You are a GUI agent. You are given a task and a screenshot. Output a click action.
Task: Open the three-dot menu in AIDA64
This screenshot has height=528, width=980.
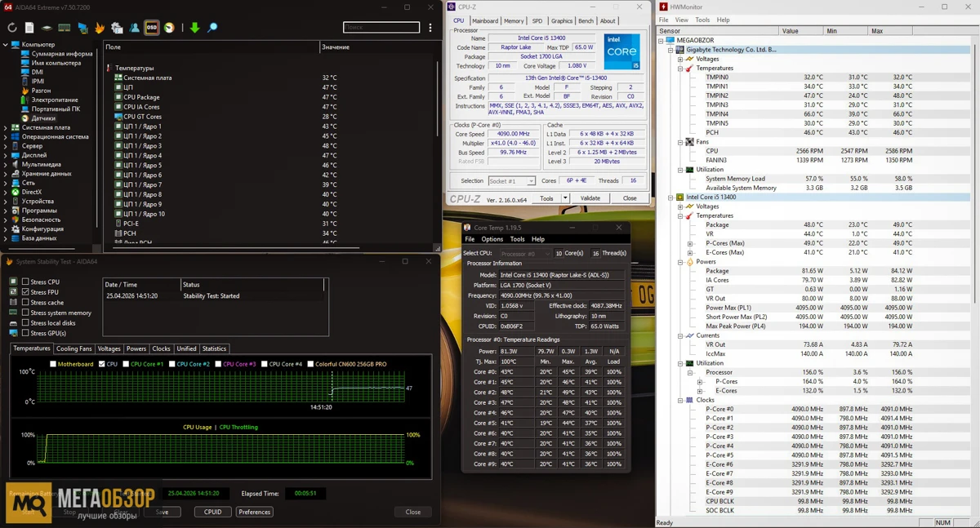coord(430,28)
